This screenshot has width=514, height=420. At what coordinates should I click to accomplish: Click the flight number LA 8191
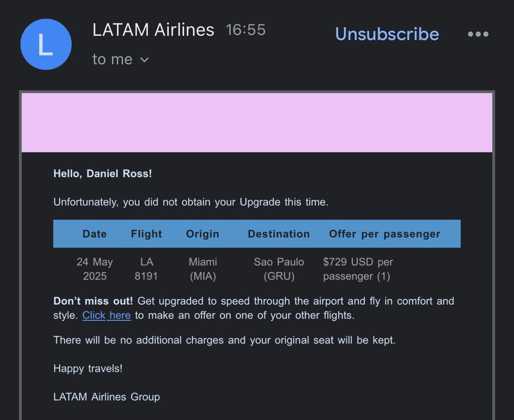[x=146, y=269]
